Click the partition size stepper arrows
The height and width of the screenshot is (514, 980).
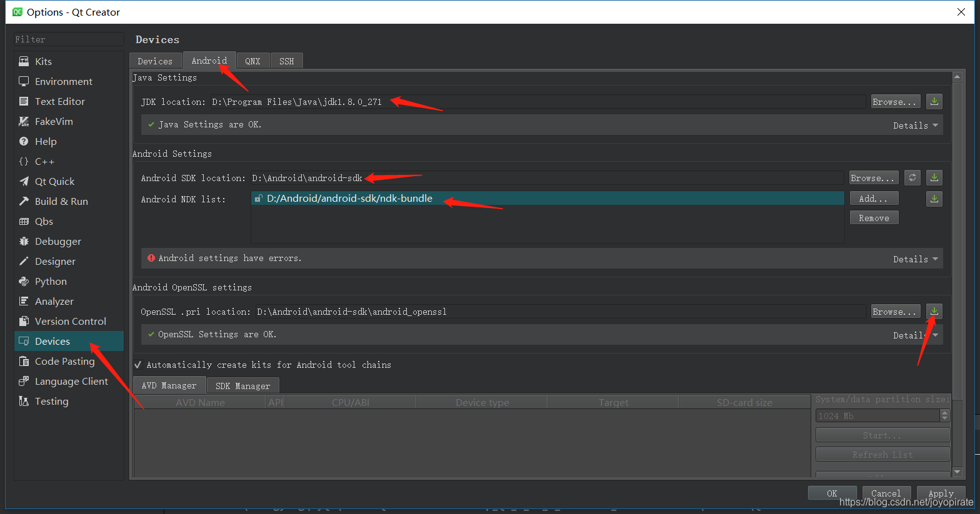coord(944,415)
